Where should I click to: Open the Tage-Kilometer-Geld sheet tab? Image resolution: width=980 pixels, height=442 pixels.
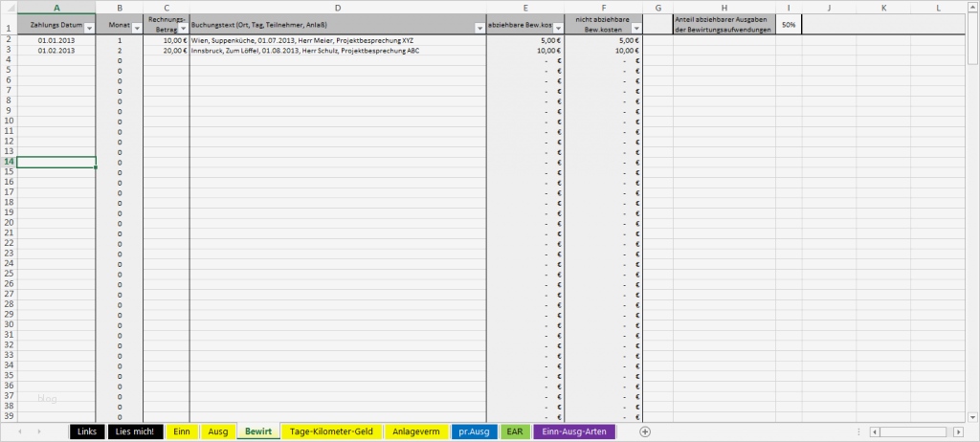(x=331, y=431)
